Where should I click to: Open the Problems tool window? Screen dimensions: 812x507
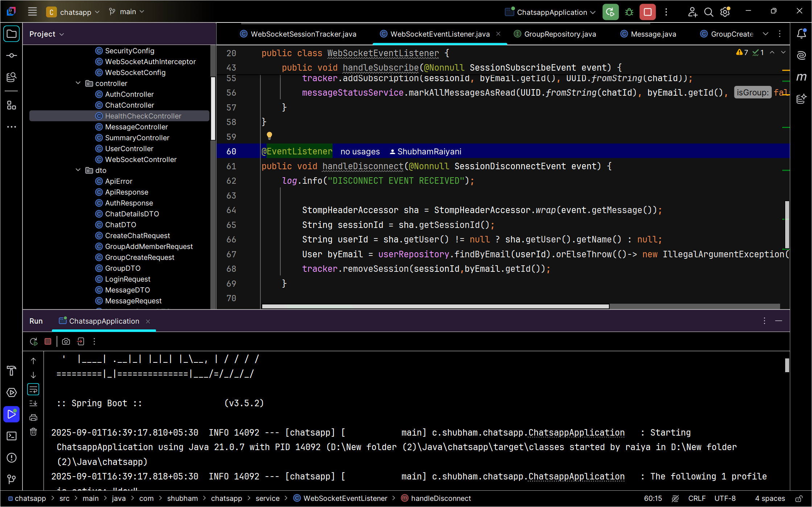click(x=12, y=457)
